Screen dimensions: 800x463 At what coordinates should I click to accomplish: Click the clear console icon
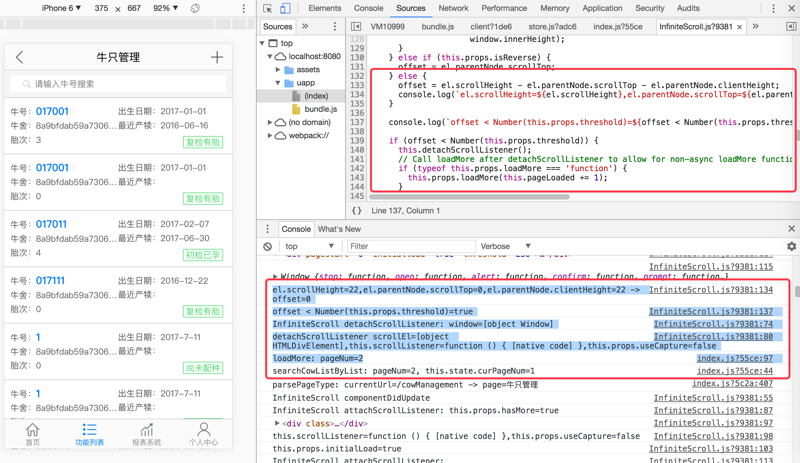pos(268,246)
